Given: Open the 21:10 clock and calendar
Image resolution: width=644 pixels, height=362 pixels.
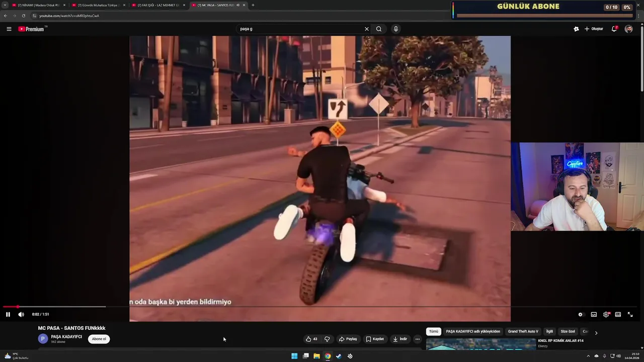Looking at the screenshot, I should coord(631,356).
